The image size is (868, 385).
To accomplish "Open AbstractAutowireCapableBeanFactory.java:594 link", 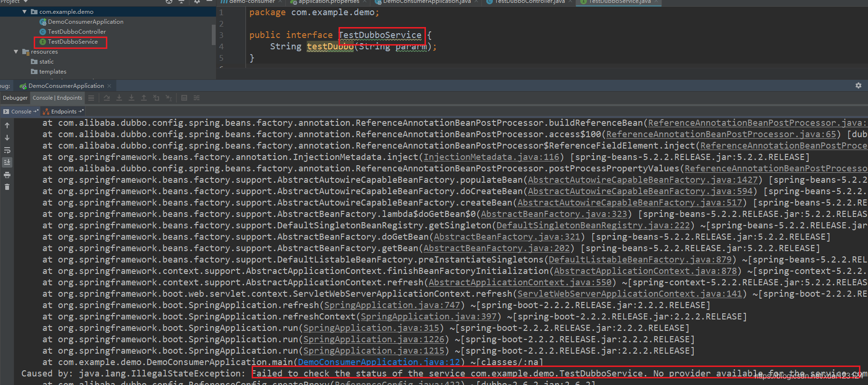I will 641,191.
